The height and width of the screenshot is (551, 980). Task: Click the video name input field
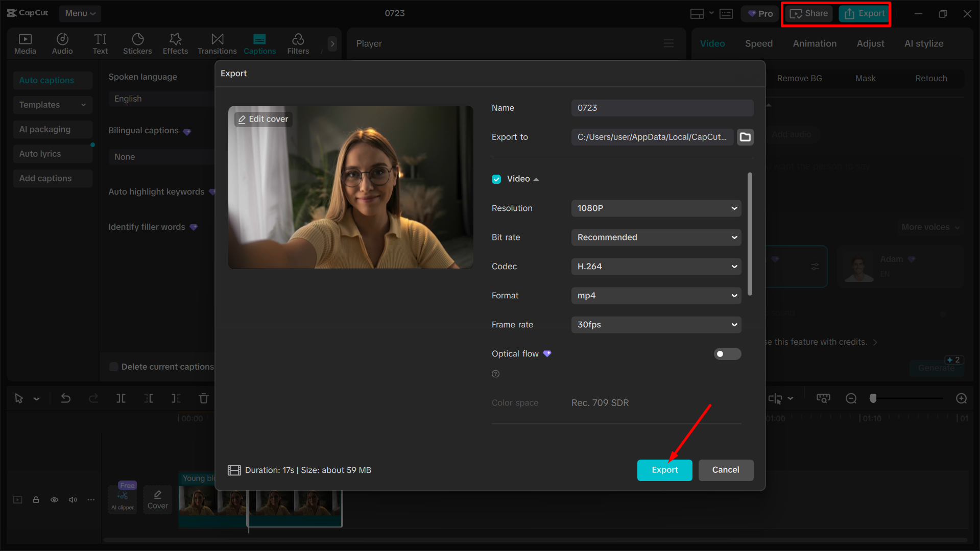pyautogui.click(x=662, y=108)
